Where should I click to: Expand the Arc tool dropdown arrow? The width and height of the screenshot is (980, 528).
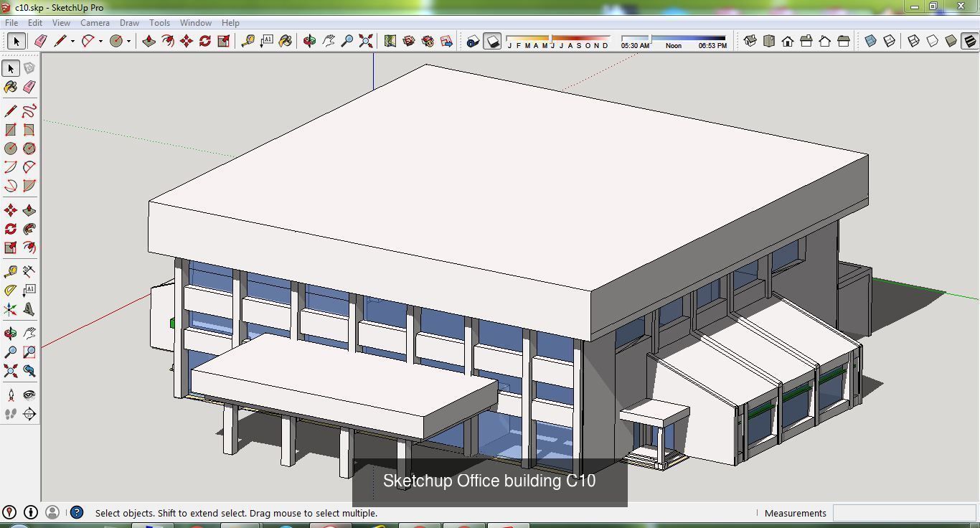pos(100,42)
